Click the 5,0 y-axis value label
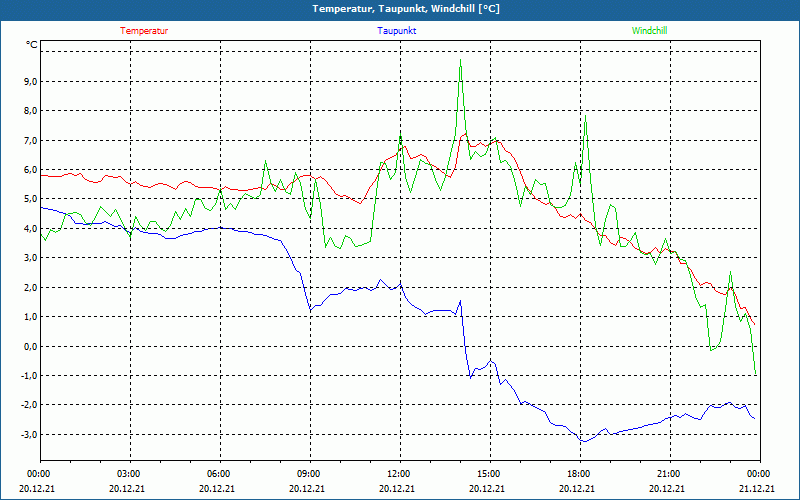Screen dimensions: 800x500 pos(29,199)
